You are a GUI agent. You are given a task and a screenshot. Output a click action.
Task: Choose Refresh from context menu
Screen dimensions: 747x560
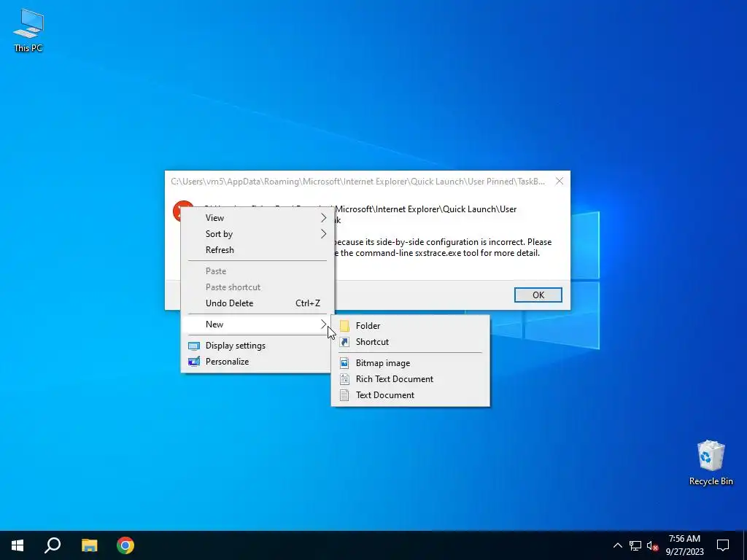pos(258,250)
